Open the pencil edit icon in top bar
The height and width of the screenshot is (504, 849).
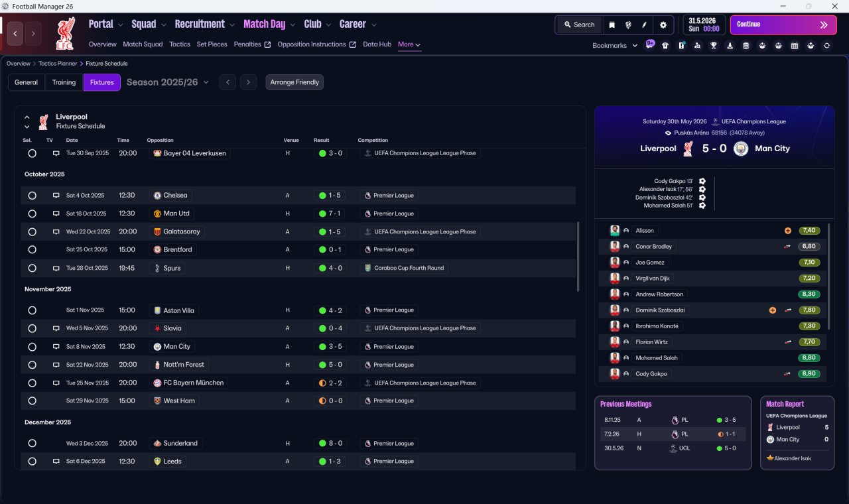click(644, 25)
